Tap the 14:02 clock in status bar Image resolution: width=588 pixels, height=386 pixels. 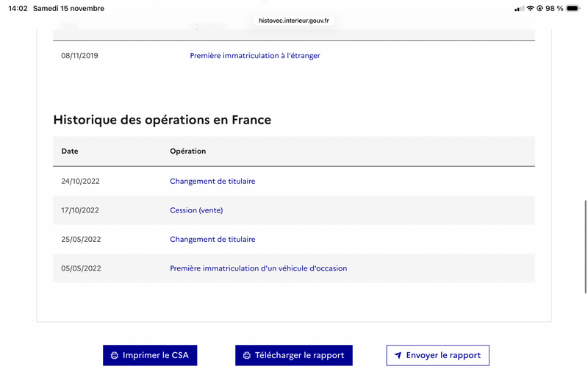[18, 9]
